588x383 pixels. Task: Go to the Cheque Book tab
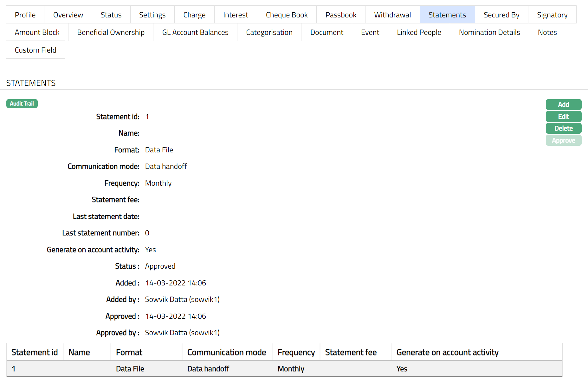pos(287,15)
